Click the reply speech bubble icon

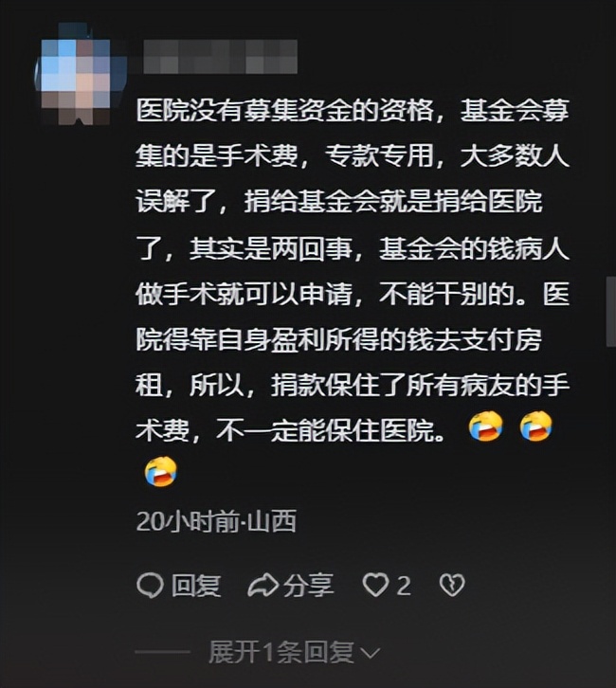pos(150,586)
